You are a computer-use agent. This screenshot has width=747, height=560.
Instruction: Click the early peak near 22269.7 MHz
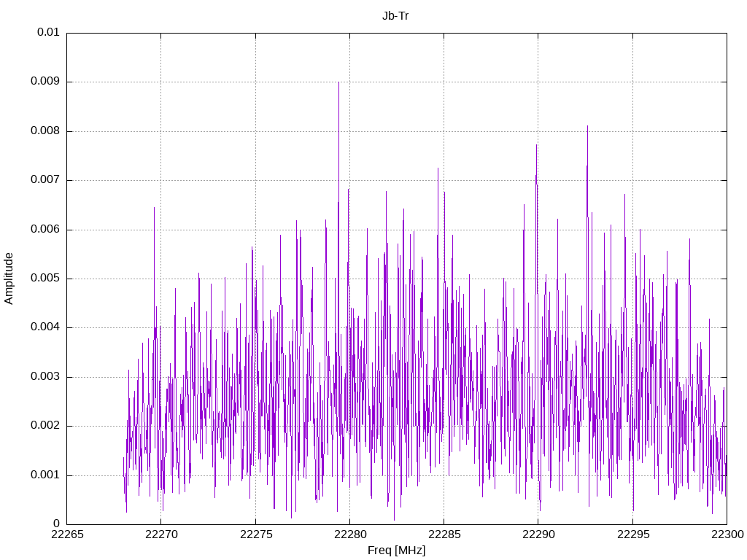(x=155, y=209)
